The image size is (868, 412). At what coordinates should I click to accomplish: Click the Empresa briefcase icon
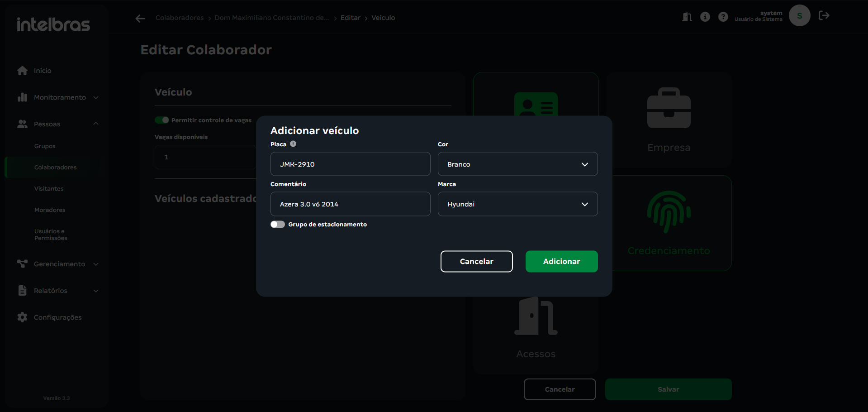tap(669, 109)
